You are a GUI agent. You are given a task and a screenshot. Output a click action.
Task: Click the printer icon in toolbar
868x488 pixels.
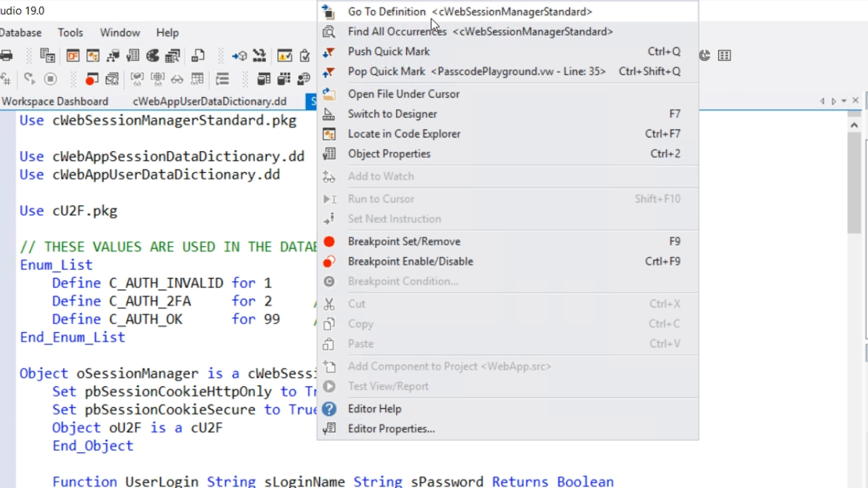[x=6, y=56]
